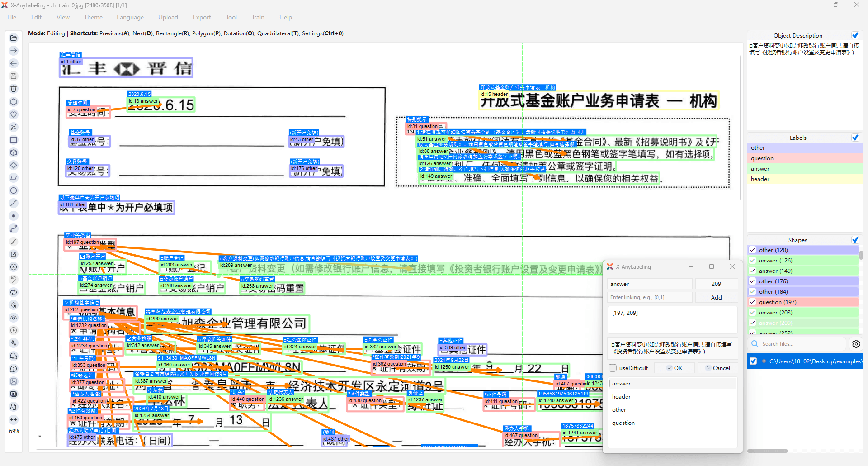Select the 'header' label in Labels panel
868x466 pixels.
[805, 179]
